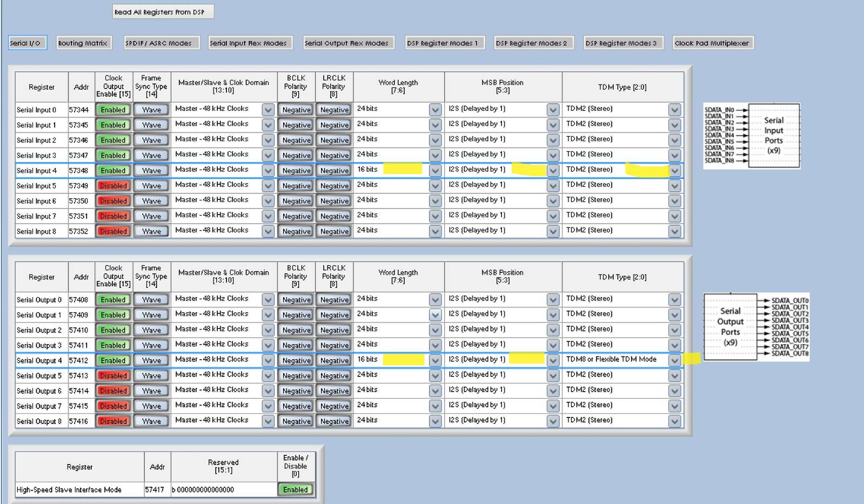The image size is (864, 504).
Task: Switch to the Routing Matrix tab
Action: pyautogui.click(x=83, y=43)
